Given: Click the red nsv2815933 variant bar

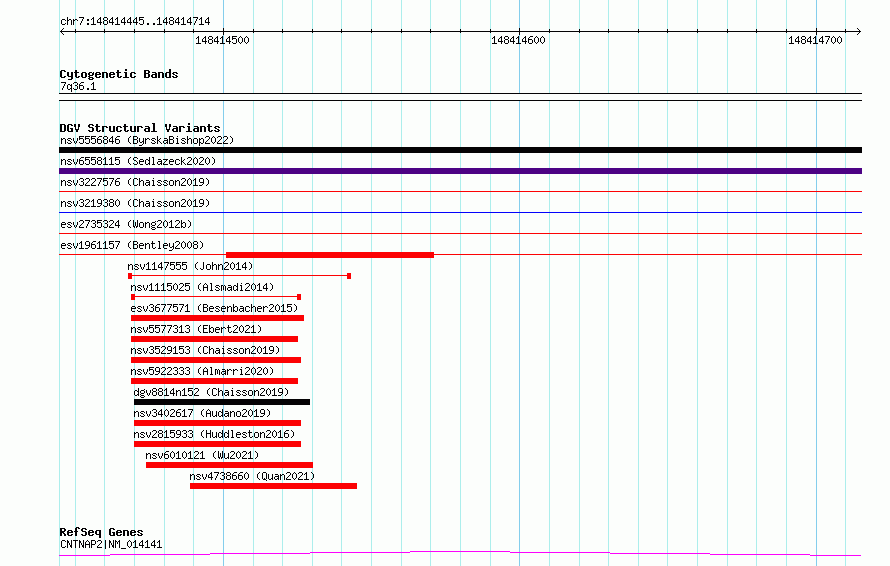Looking at the screenshot, I should (217, 444).
